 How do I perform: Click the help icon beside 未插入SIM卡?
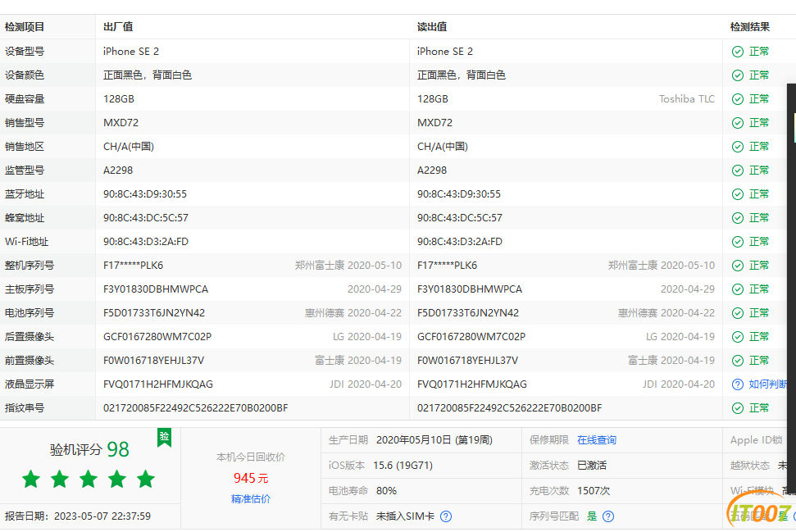coord(446,516)
